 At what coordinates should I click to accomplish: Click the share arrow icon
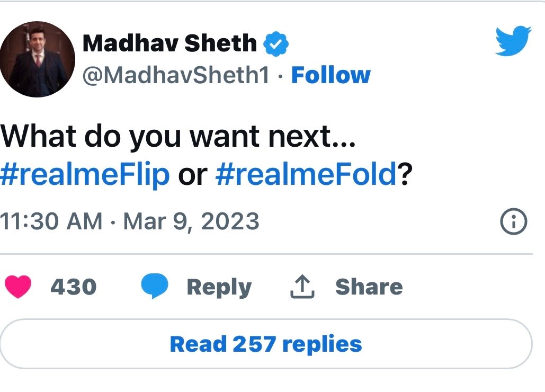point(302,287)
